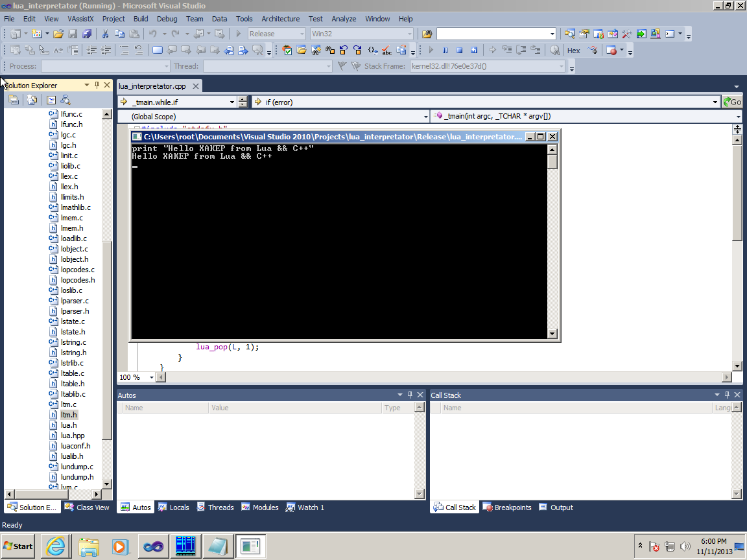Switch to Modules tab
Image resolution: width=747 pixels, height=560 pixels.
point(259,507)
